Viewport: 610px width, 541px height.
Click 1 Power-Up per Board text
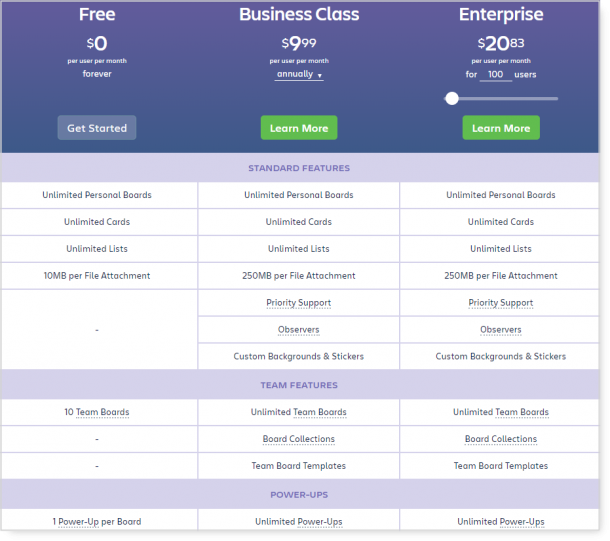pyautogui.click(x=97, y=522)
